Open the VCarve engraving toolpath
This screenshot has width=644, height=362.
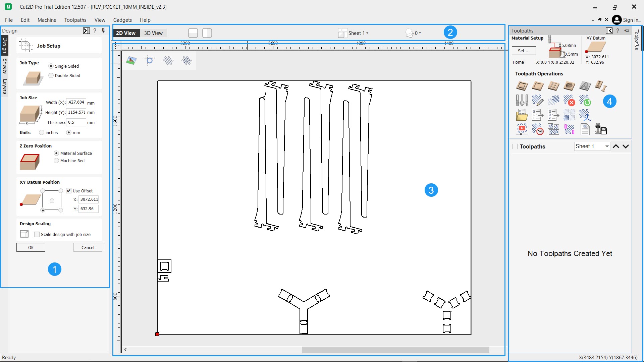[x=585, y=86]
